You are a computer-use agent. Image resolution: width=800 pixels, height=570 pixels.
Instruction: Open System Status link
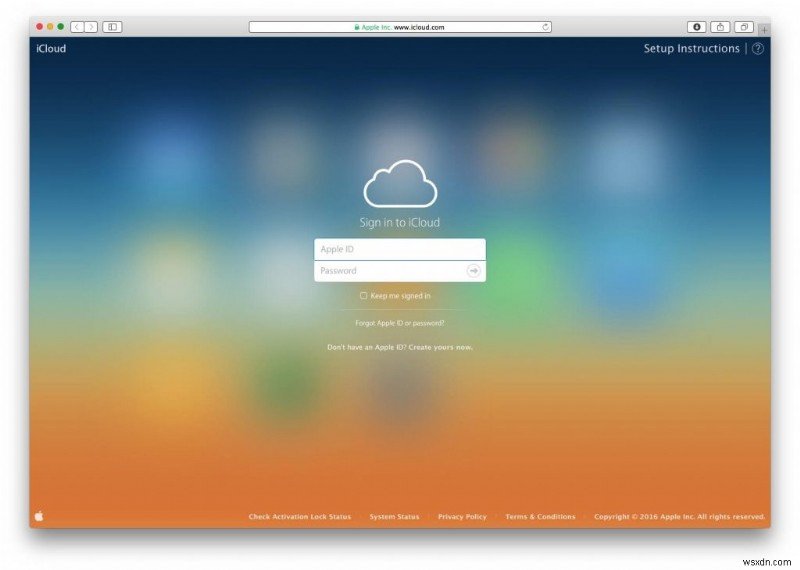[394, 516]
